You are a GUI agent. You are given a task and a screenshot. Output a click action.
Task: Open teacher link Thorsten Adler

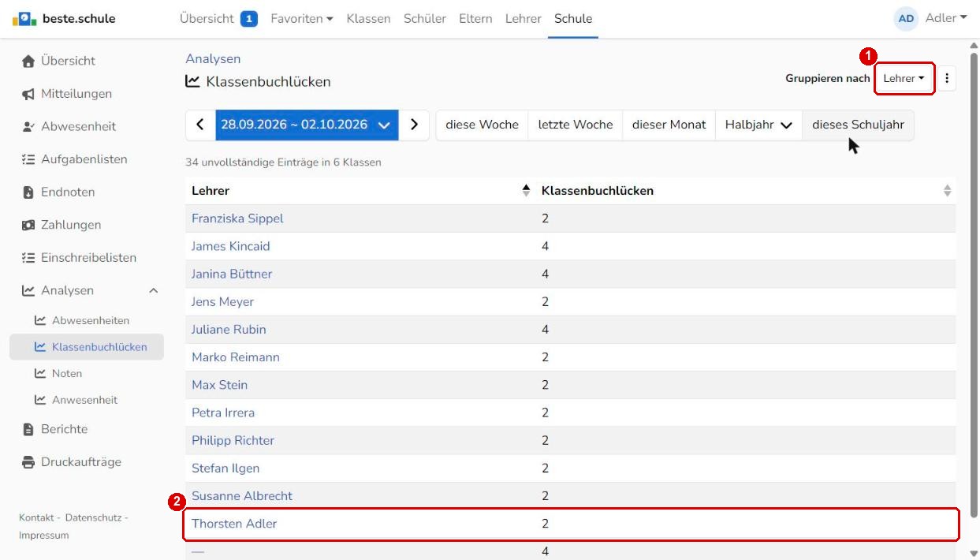coord(234,524)
